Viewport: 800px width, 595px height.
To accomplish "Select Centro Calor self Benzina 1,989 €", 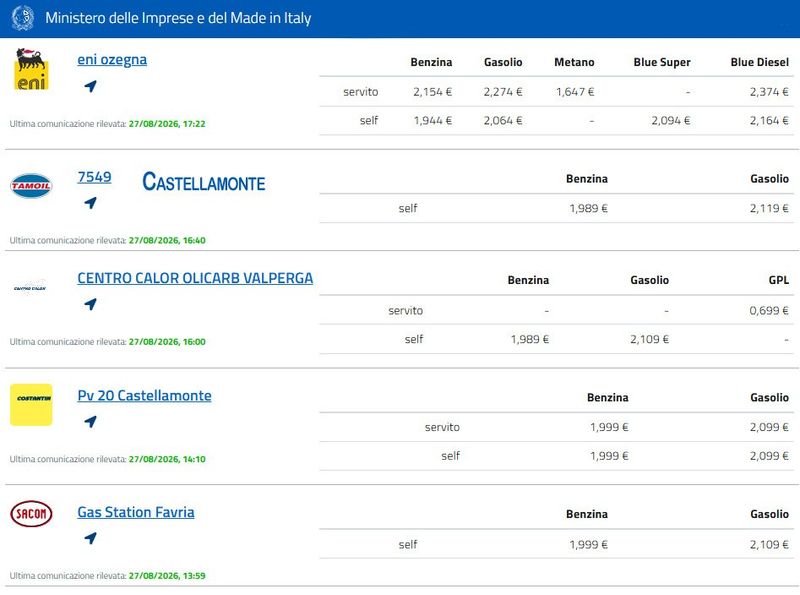I will 530,339.
